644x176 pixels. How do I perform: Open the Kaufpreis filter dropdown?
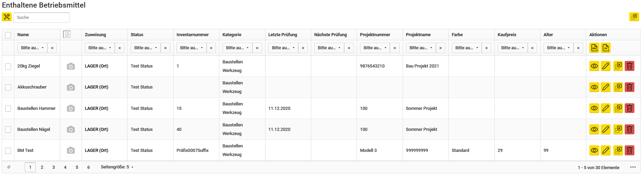point(513,48)
